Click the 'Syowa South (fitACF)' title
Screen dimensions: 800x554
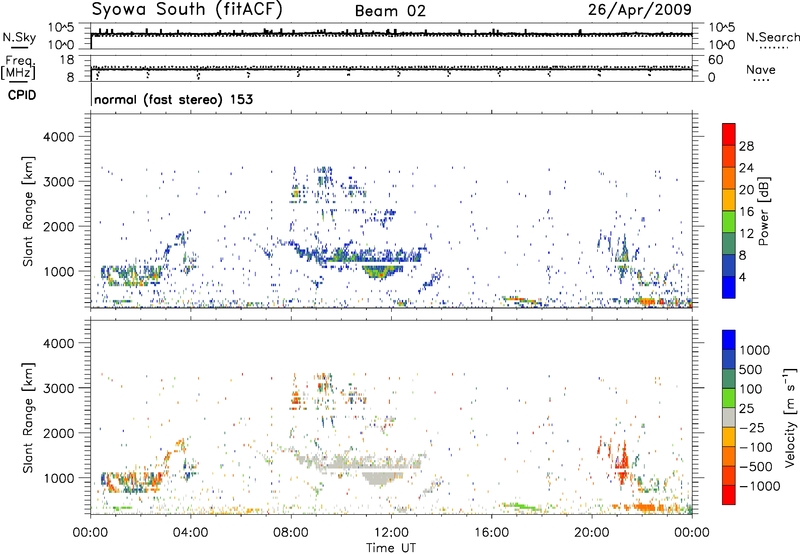[187, 9]
